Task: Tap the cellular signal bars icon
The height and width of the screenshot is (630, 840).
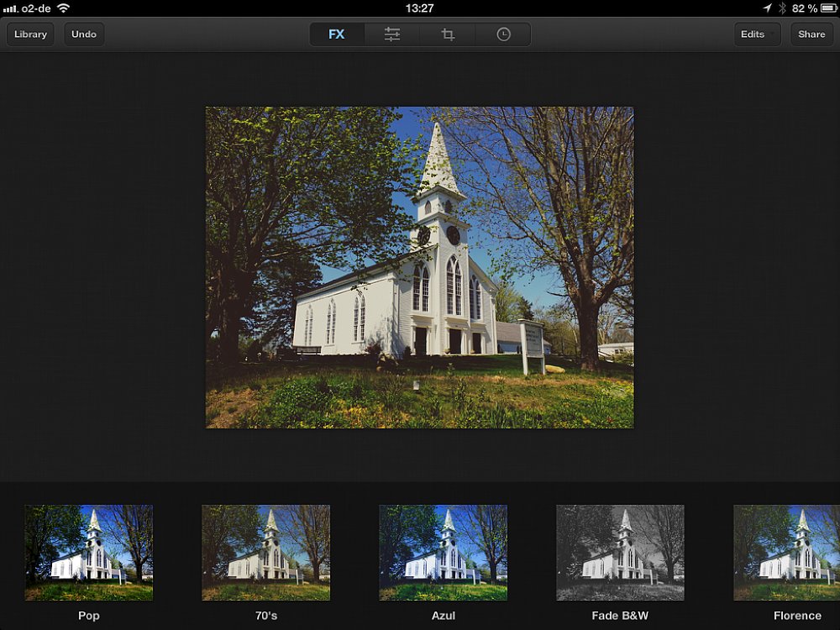Action: point(10,8)
